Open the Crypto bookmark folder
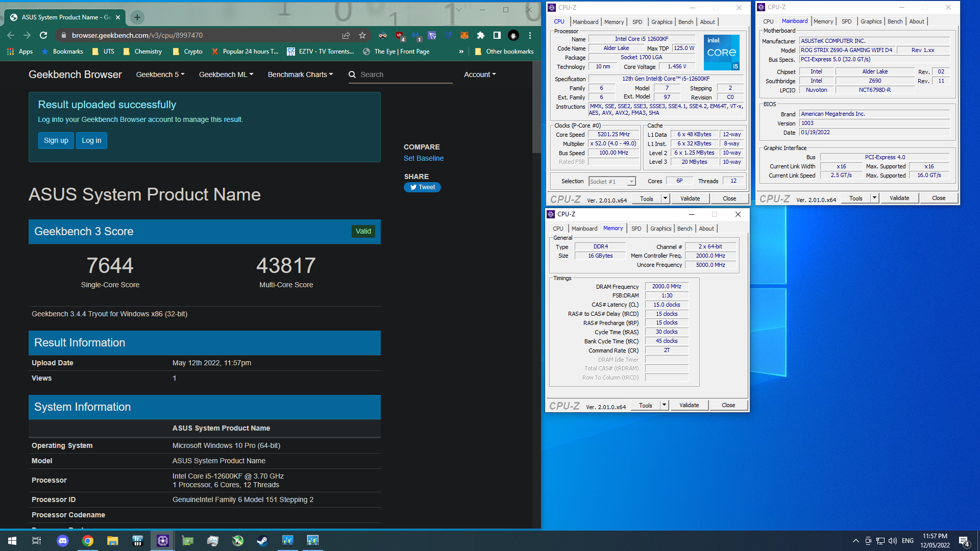980x551 pixels. 187,52
